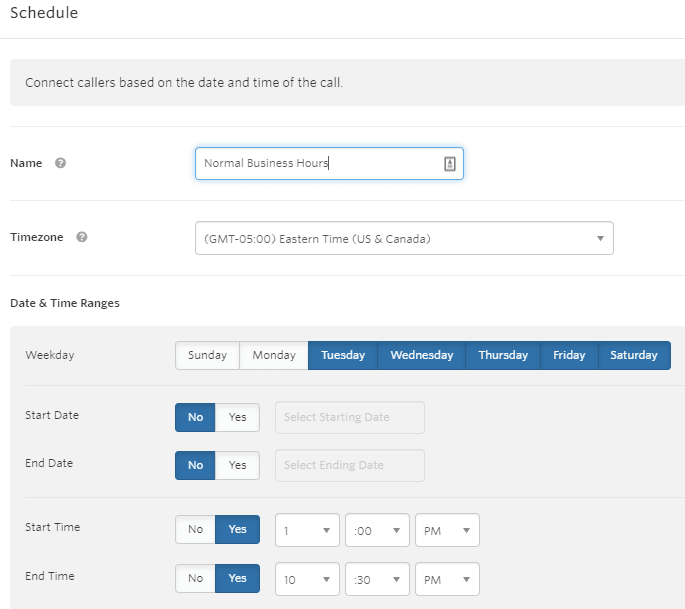Image resolution: width=685 pixels, height=609 pixels.
Task: Click the help icon next to Name
Action: [60, 163]
